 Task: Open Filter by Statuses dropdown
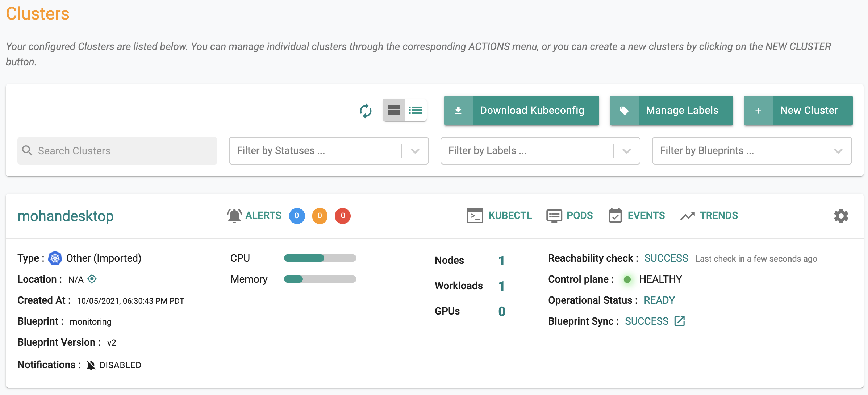click(x=329, y=151)
